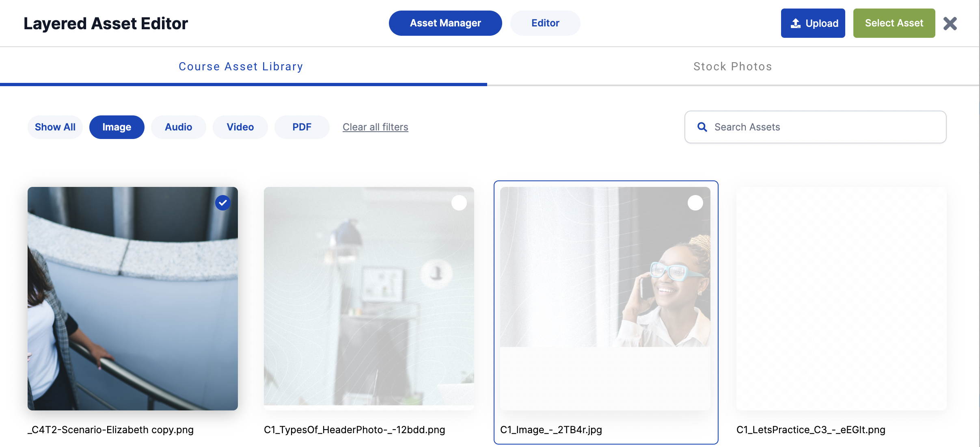Select the Show All filter
Image resolution: width=980 pixels, height=447 pixels.
[55, 127]
